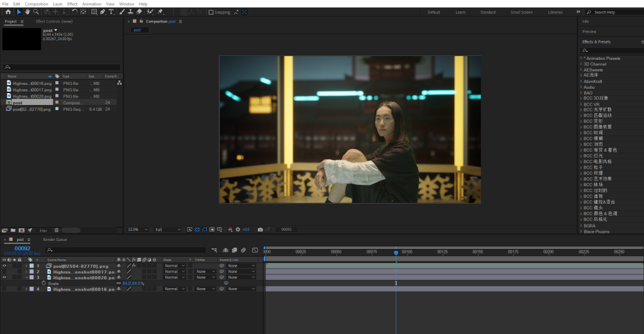Viewport: 644px width, 334px height.
Task: Open Mode dropdown for layer 1
Action: [x=175, y=266]
